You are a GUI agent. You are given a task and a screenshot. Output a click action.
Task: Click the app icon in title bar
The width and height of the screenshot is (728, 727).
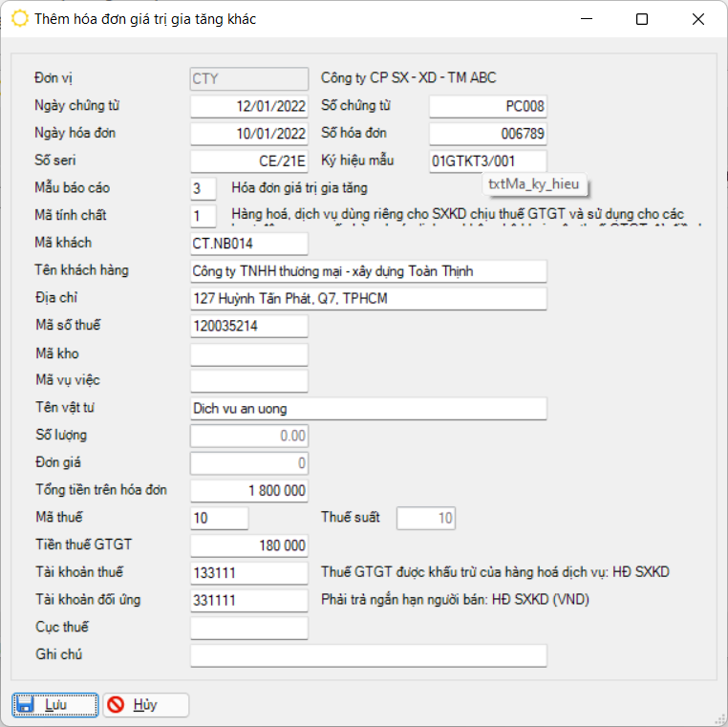(x=19, y=19)
